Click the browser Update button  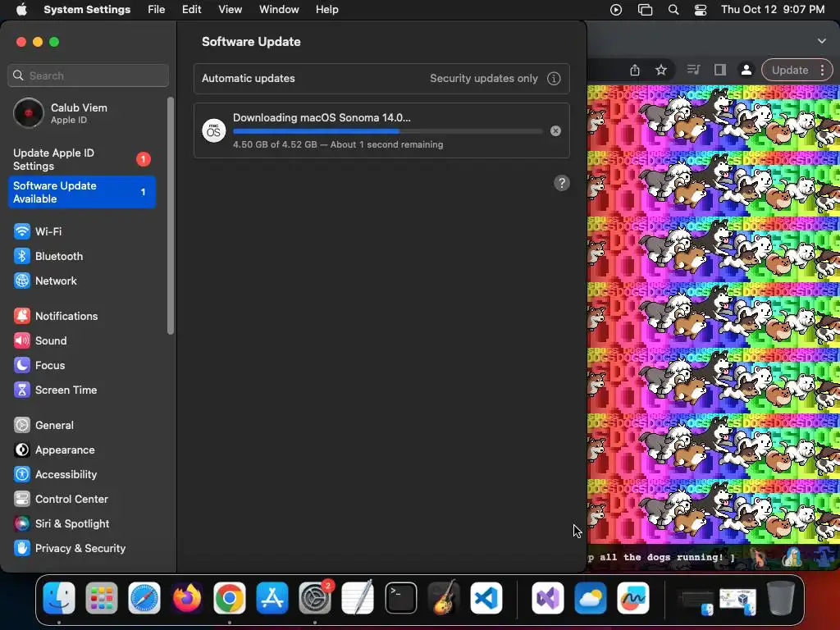[x=790, y=71]
